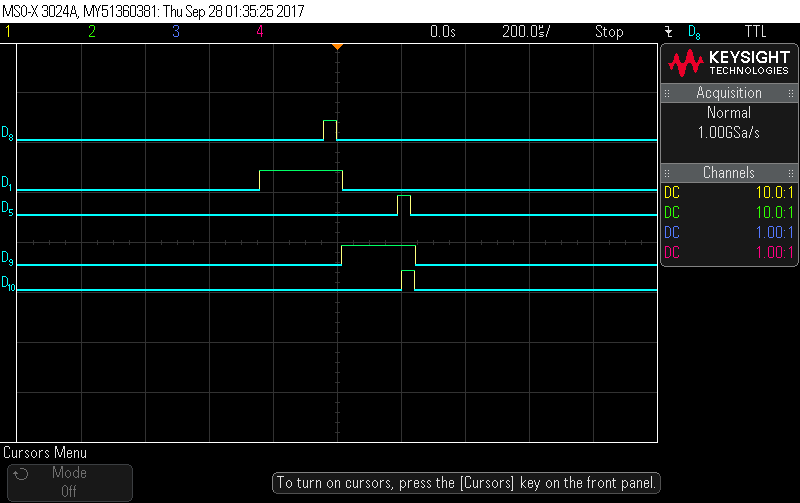Open the Acquisition panel header

click(x=729, y=93)
